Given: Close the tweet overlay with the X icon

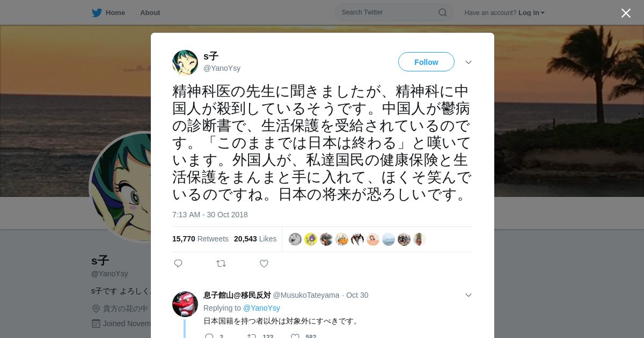Looking at the screenshot, I should click(x=626, y=13).
